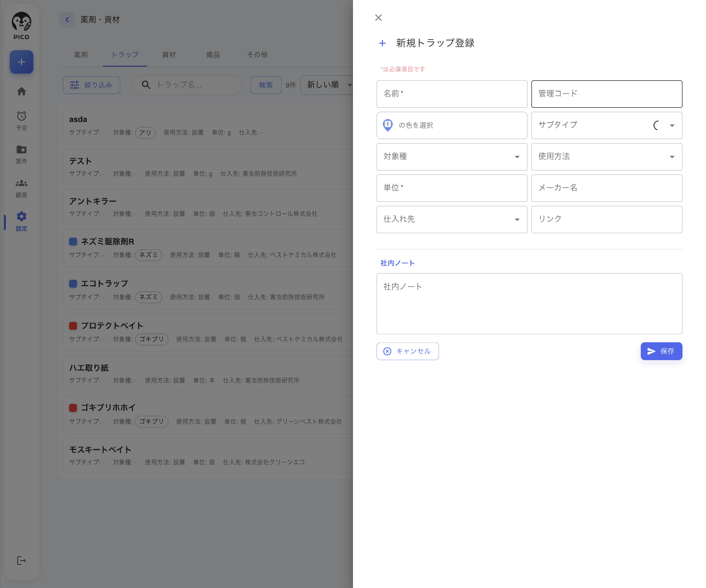
Task: Open the 絞り込み filter button
Action: (92, 85)
